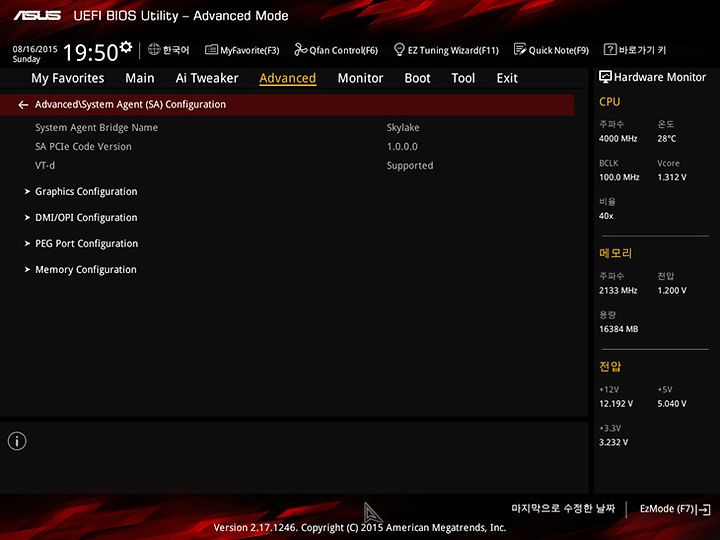Go to the Exit tab

coord(507,78)
